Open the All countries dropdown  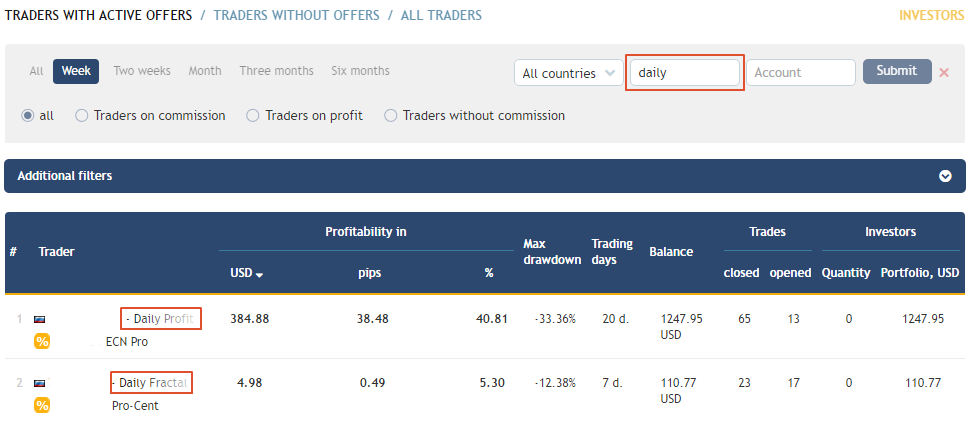pos(568,73)
